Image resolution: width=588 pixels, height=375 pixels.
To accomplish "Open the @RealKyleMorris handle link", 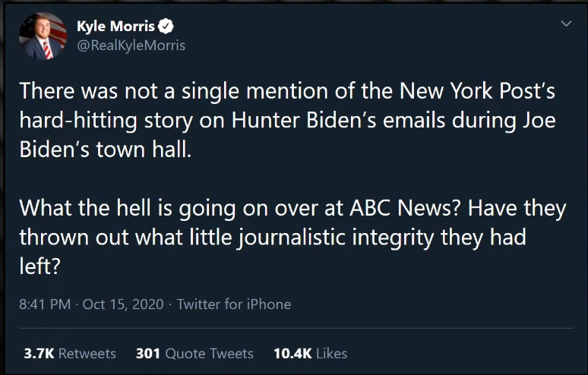I will 131,45.
